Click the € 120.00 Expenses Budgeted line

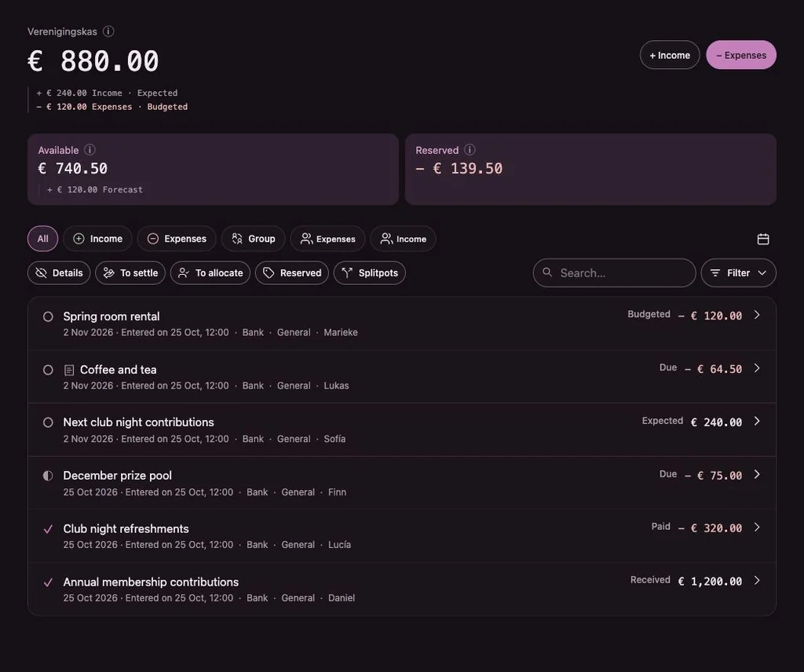111,107
